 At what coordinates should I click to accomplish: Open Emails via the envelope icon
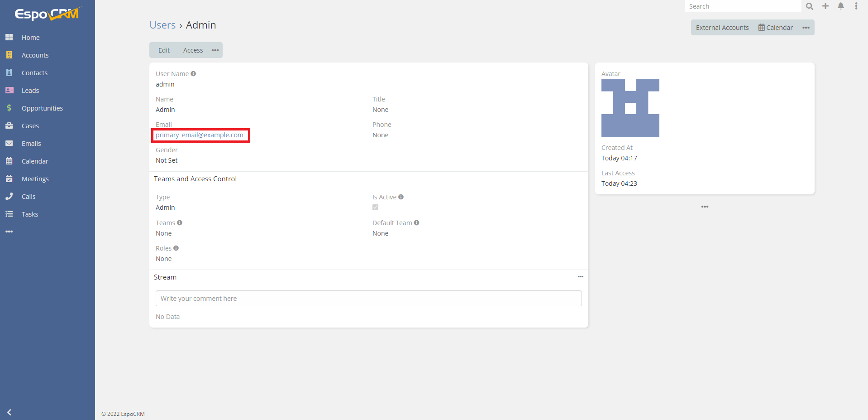tap(10, 143)
